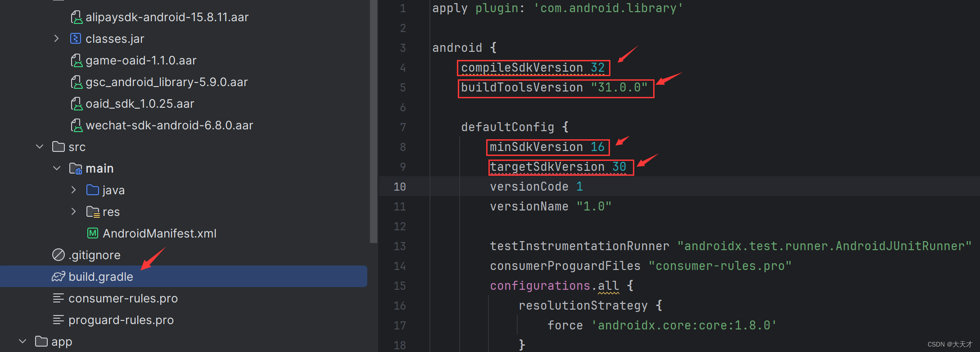Click the resolutionStrategy code line
980x352 pixels.
pyautogui.click(x=591, y=306)
